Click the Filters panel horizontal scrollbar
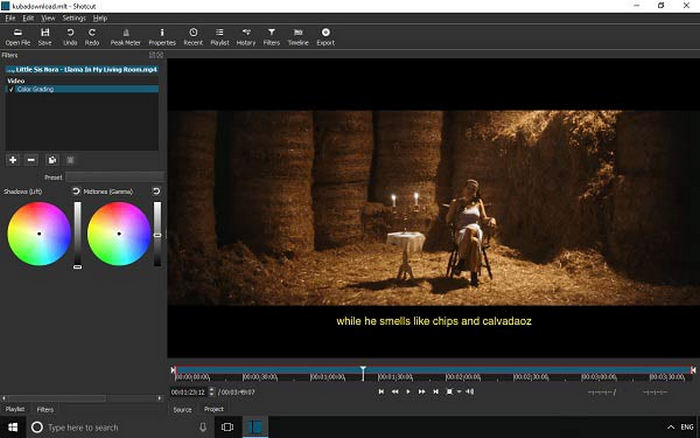This screenshot has height=438, width=700. pyautogui.click(x=82, y=398)
